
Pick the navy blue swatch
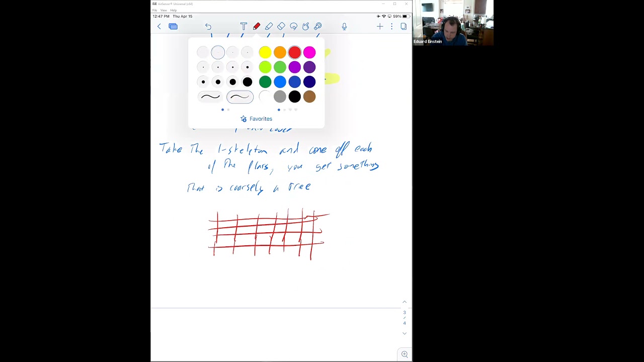309,82
